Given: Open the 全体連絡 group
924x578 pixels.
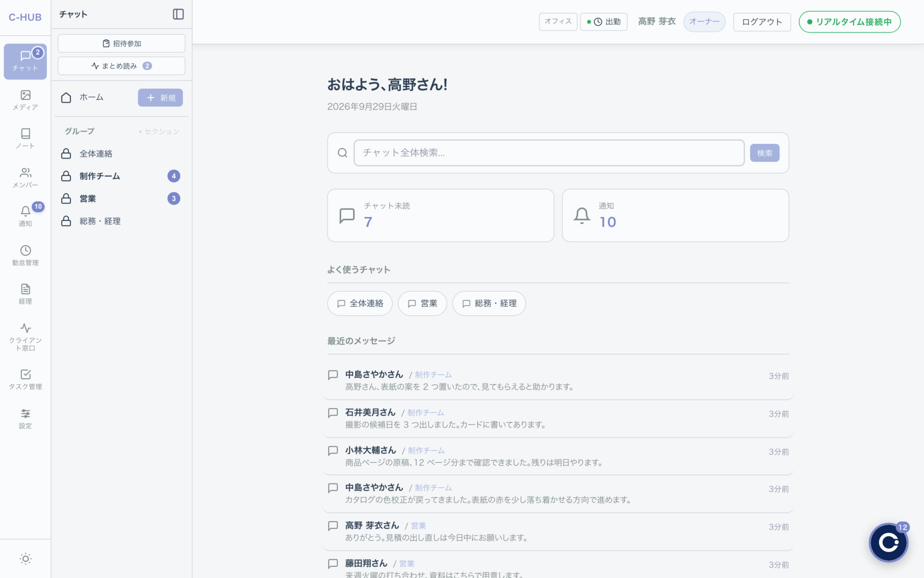Looking at the screenshot, I should (x=121, y=154).
